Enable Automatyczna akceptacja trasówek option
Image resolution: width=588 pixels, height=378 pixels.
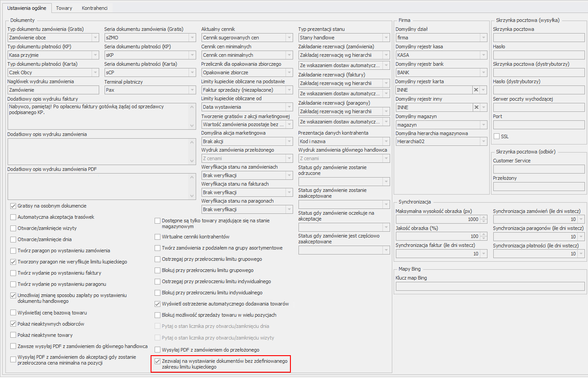[13, 217]
